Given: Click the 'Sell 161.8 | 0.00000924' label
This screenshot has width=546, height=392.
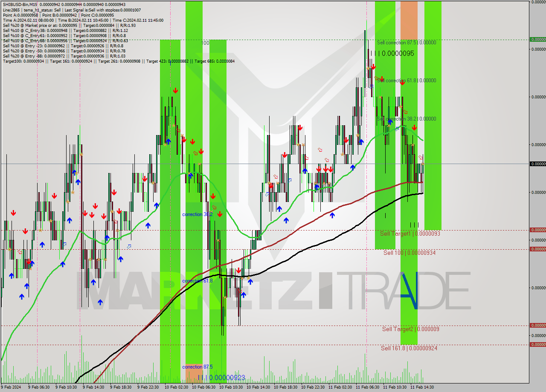Looking at the screenshot, I should (x=409, y=348).
